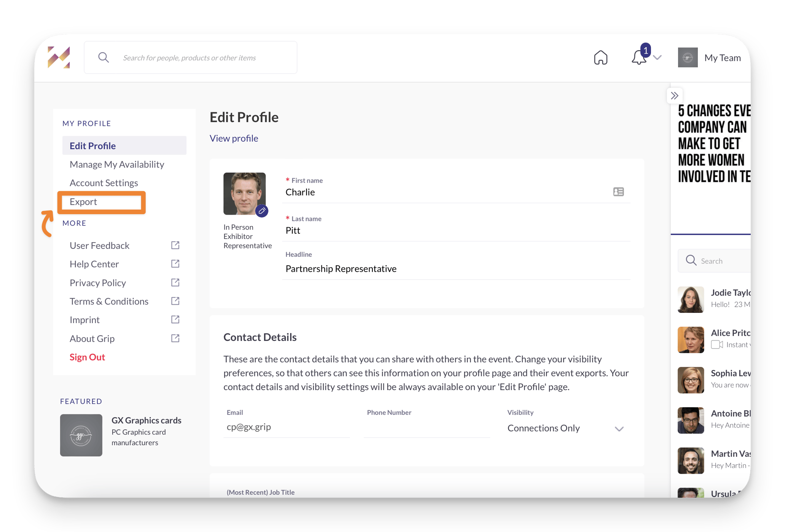Click the Phone Number input field

pyautogui.click(x=426, y=428)
